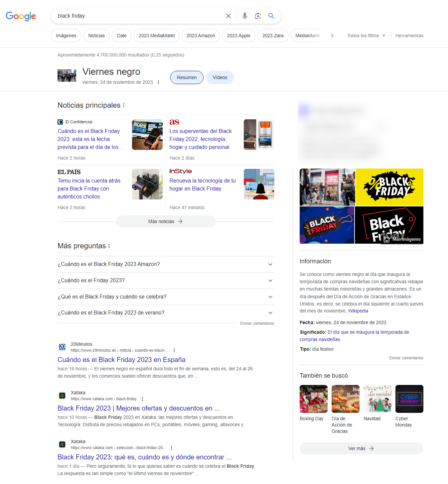This screenshot has height=484, width=448.
Task: Open options menu next to Más preguntas
Action: pyautogui.click(x=109, y=246)
